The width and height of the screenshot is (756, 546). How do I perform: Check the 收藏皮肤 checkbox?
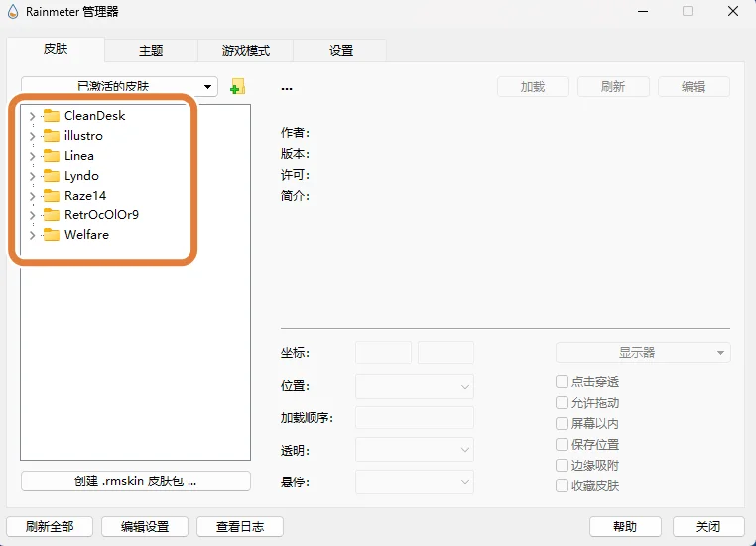pos(562,485)
